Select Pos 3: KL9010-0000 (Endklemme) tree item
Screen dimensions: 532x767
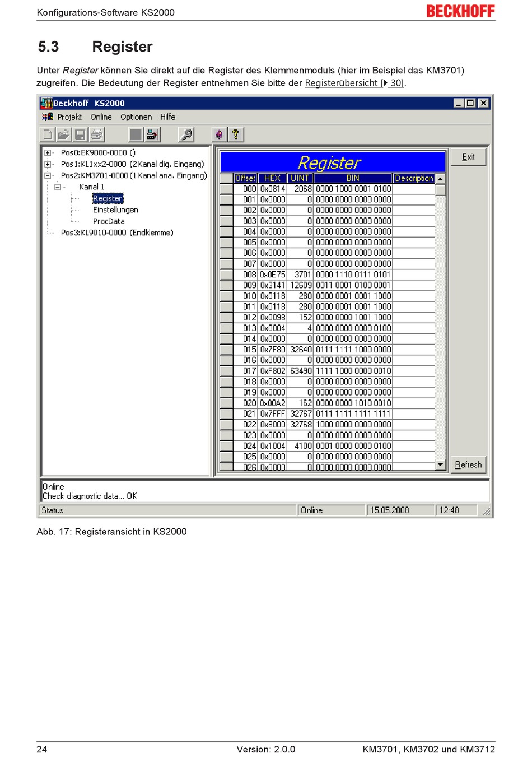[x=117, y=233]
